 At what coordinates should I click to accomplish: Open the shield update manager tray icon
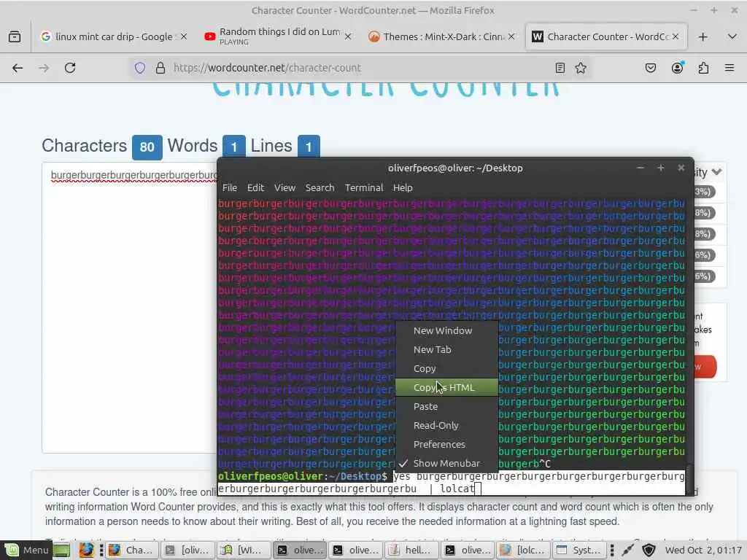(x=649, y=551)
